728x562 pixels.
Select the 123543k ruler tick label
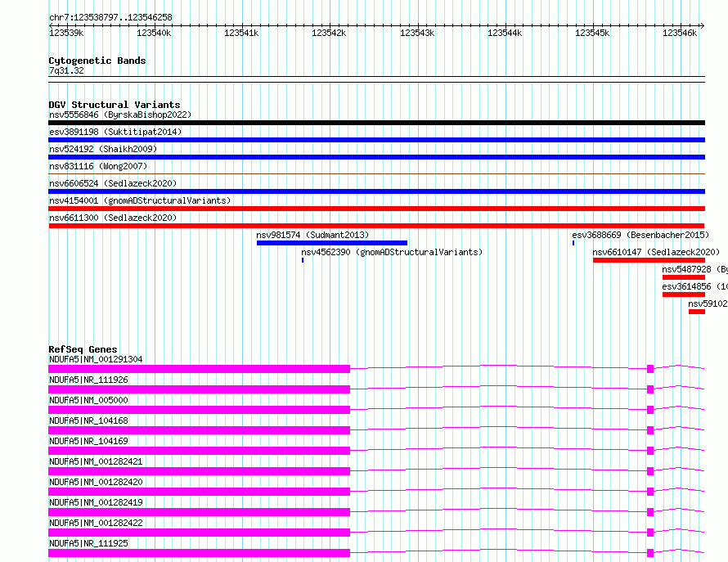point(417,33)
